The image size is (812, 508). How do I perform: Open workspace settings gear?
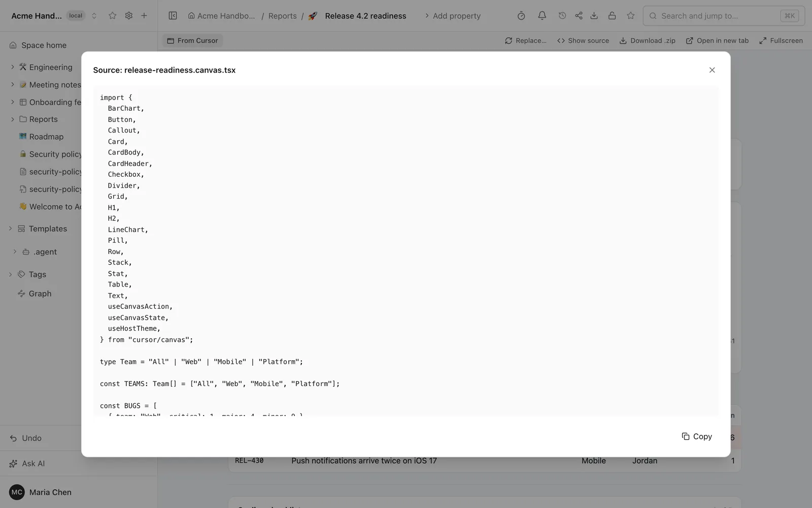point(129,16)
